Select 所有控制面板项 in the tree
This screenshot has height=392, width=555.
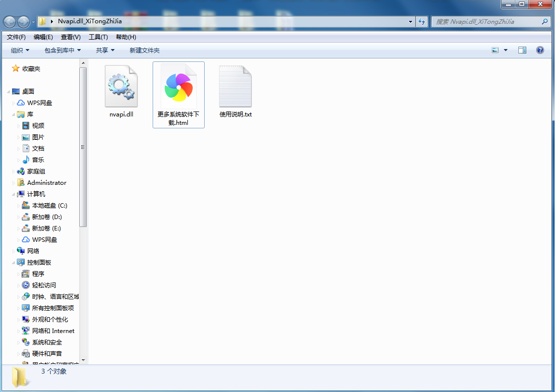tap(53, 308)
